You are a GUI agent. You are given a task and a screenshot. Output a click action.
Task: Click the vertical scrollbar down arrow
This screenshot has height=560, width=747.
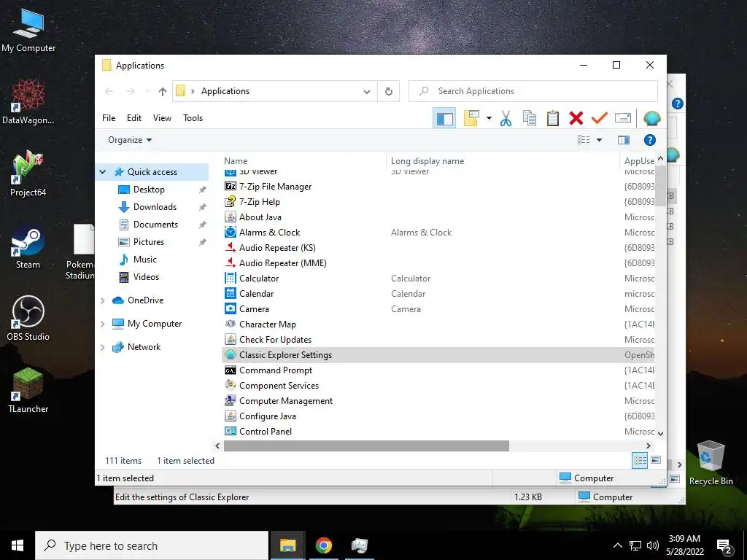(660, 433)
